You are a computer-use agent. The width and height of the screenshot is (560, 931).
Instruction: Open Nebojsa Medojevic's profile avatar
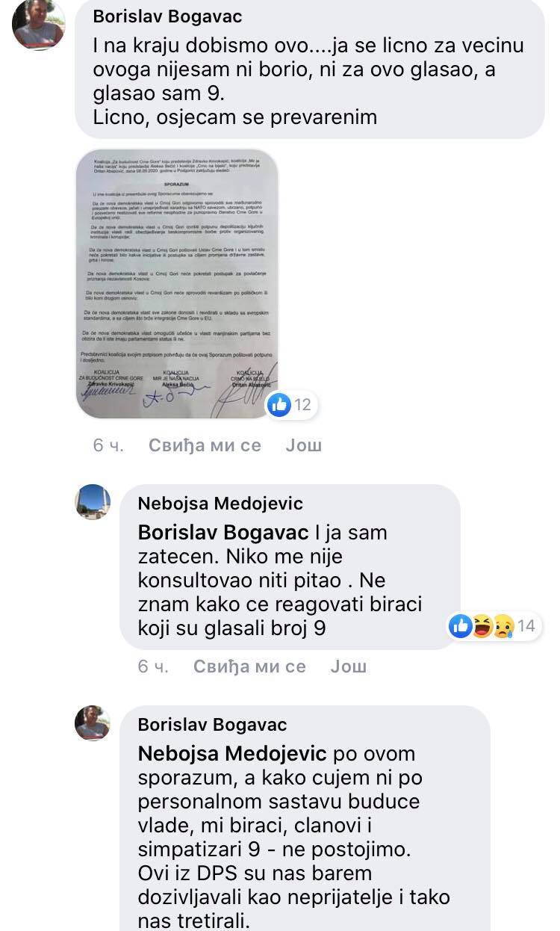93,501
